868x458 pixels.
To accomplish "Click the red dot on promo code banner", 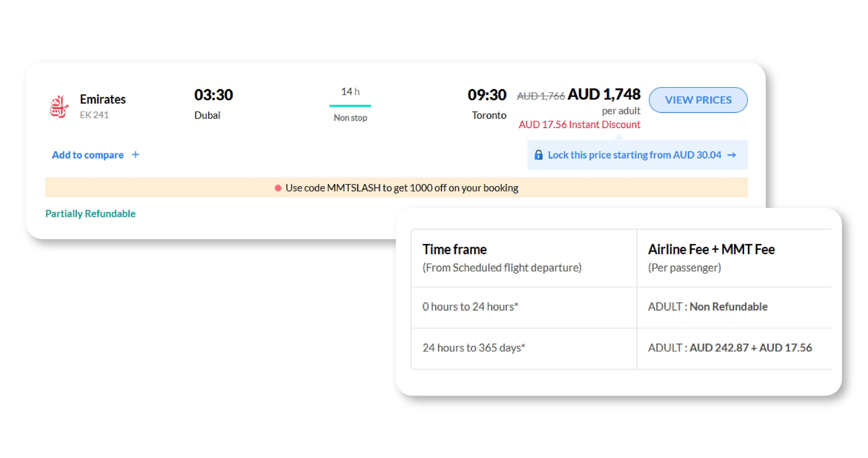I will (x=278, y=188).
